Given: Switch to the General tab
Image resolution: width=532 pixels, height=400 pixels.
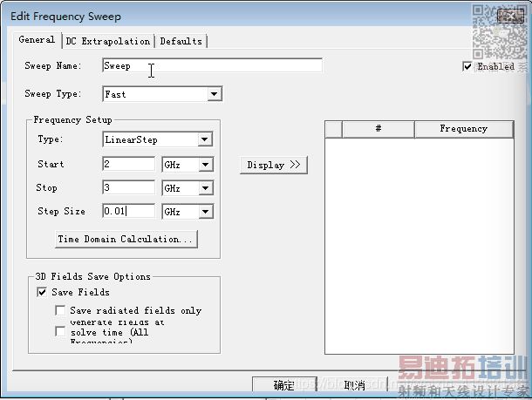Looking at the screenshot, I should tap(37, 40).
